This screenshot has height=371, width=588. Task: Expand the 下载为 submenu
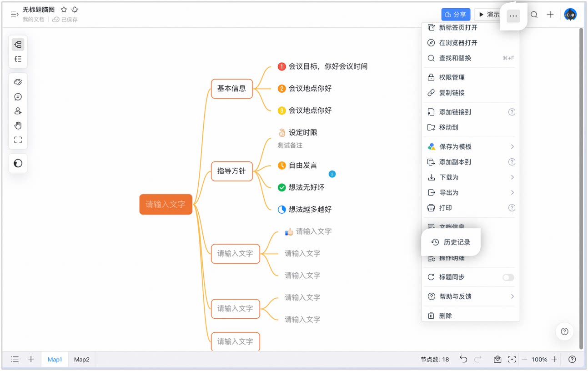[471, 177]
